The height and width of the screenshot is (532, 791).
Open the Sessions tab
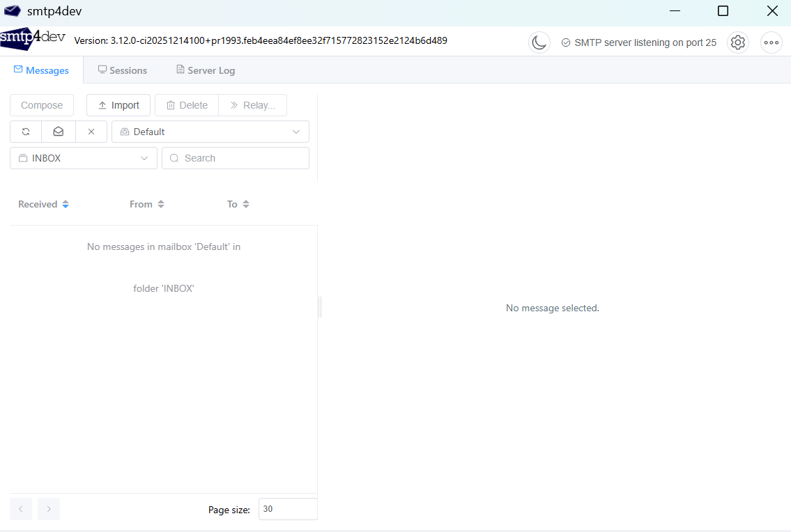(123, 70)
